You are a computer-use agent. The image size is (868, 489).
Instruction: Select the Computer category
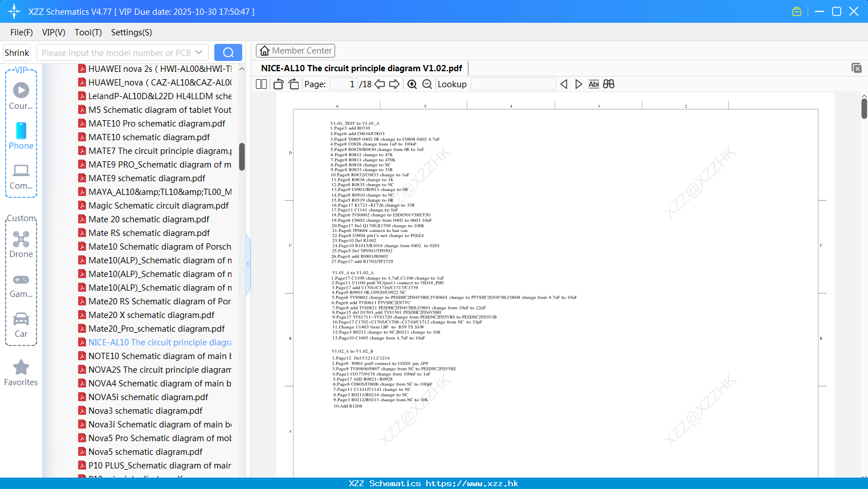(x=21, y=176)
